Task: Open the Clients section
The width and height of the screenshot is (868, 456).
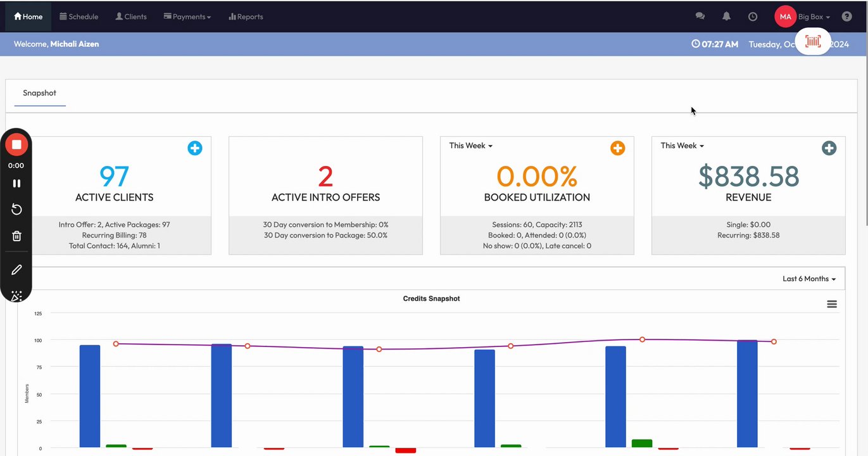Action: click(131, 16)
